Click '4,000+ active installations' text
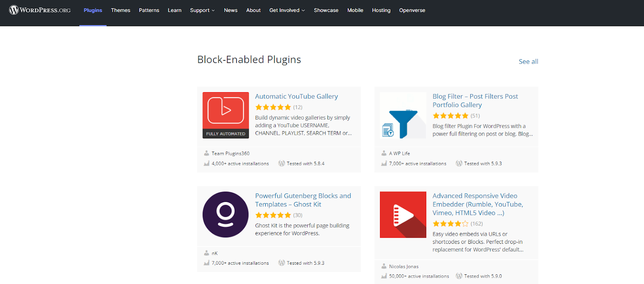 240,163
